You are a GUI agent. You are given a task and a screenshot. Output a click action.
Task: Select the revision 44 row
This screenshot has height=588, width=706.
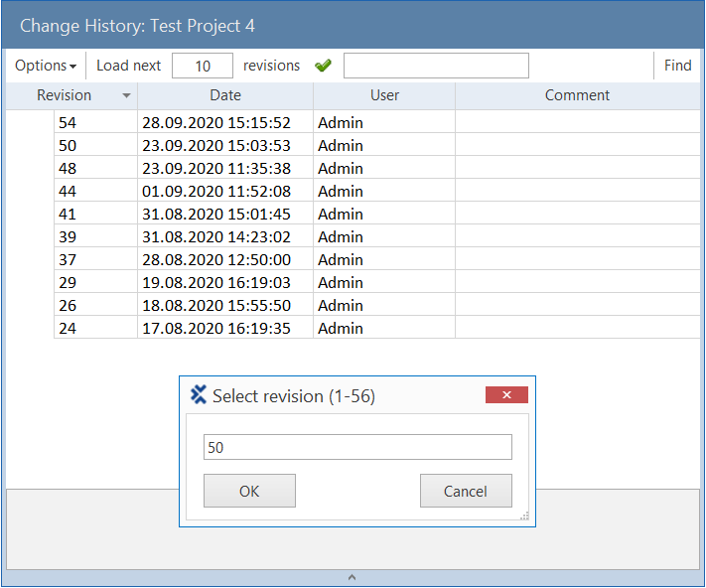(x=224, y=192)
